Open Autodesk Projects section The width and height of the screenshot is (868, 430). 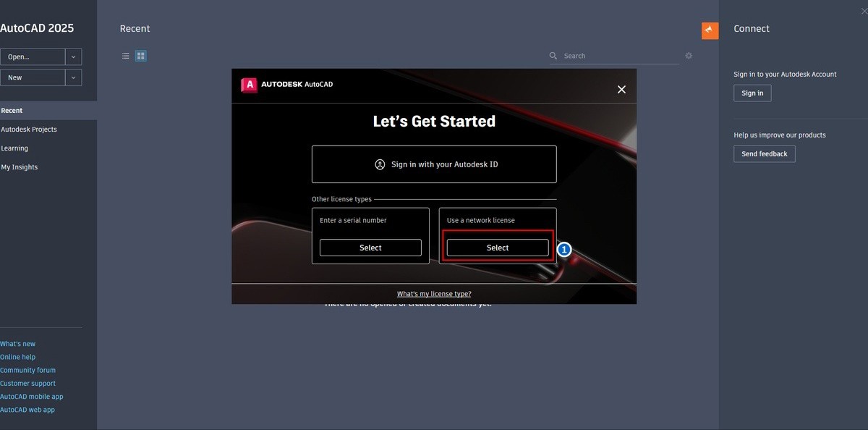(29, 130)
